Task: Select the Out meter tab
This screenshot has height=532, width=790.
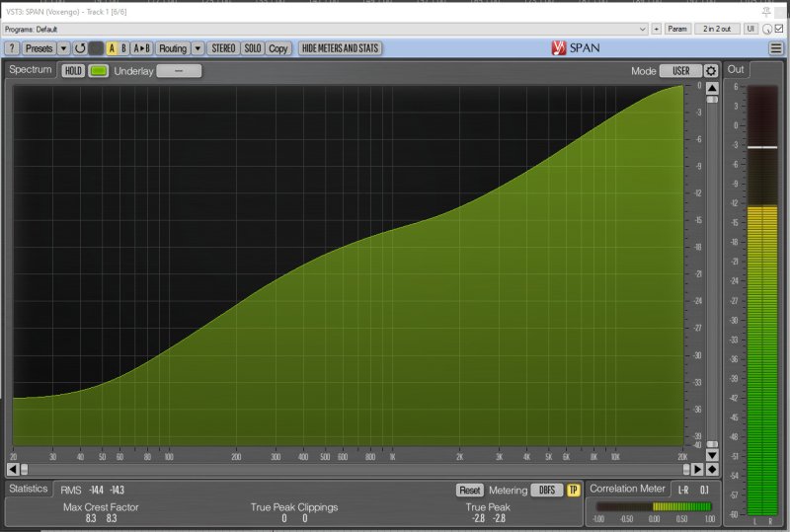Action: click(x=736, y=69)
